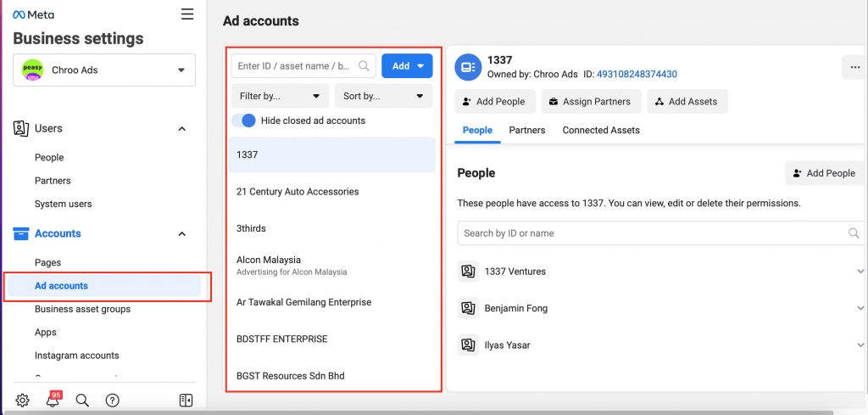Open the Chroo Ads business dropdown
The height and width of the screenshot is (415, 868).
point(104,70)
